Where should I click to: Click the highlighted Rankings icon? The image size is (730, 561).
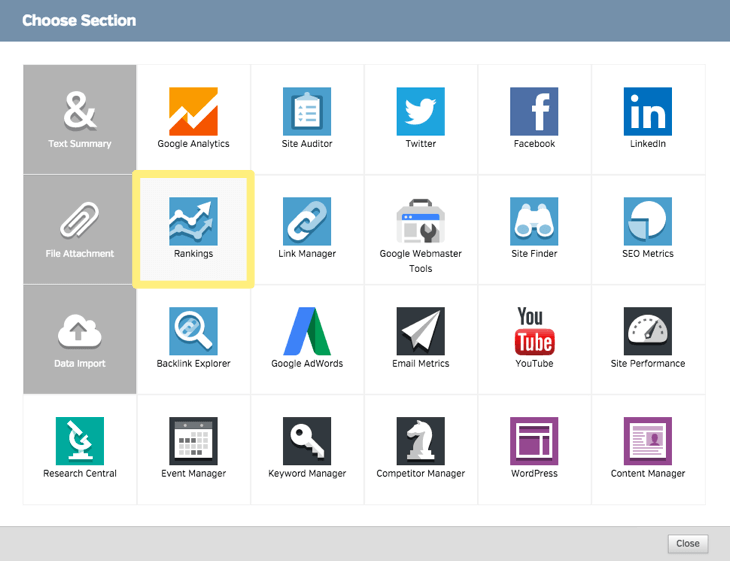pyautogui.click(x=193, y=221)
